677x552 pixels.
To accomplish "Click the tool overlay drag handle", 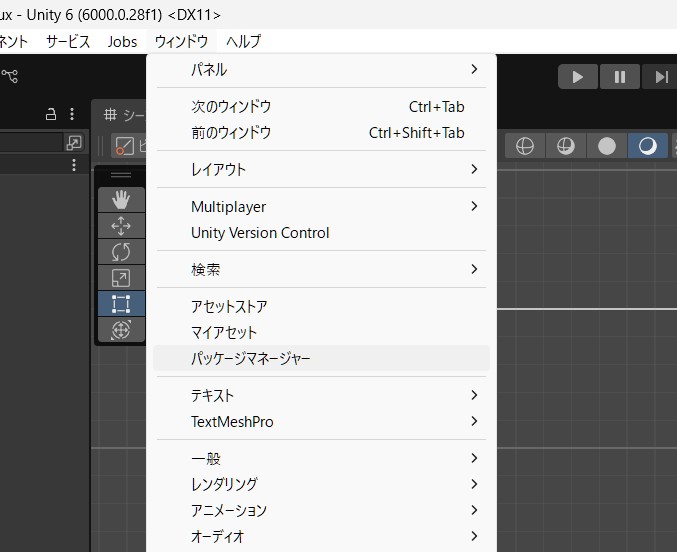I will click(121, 175).
